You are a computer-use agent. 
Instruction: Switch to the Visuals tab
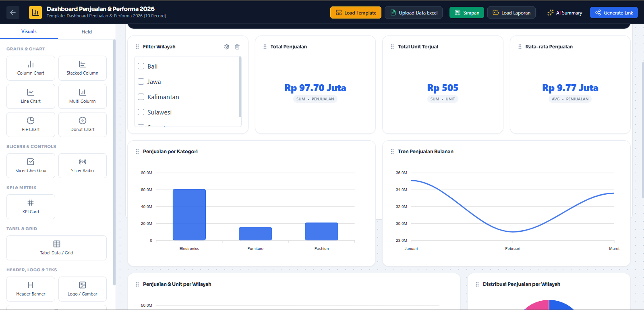pos(29,31)
